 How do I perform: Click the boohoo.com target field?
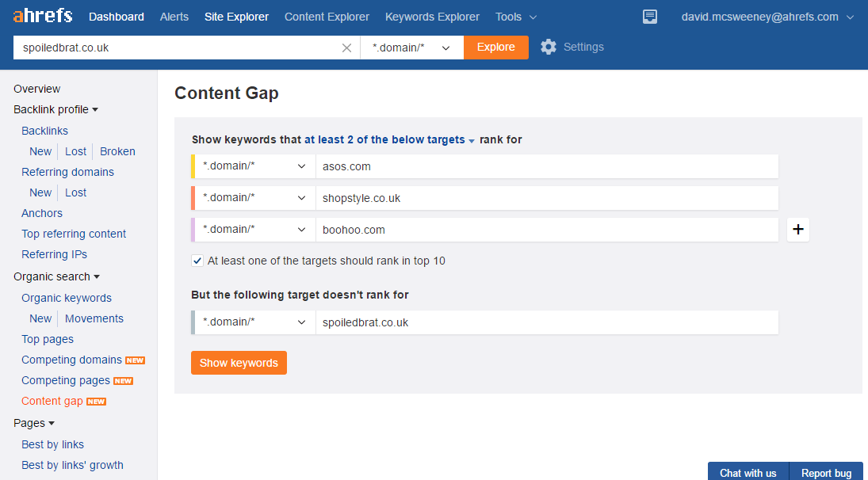547,230
